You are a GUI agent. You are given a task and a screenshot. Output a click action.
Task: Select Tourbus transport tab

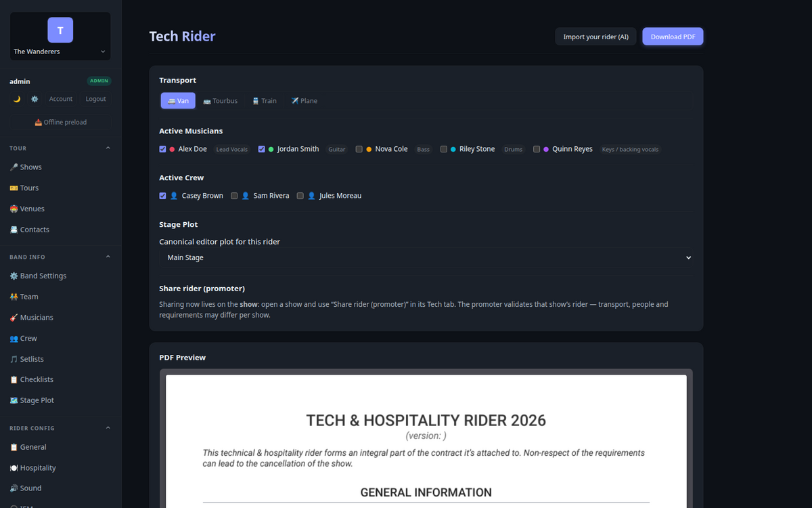221,101
